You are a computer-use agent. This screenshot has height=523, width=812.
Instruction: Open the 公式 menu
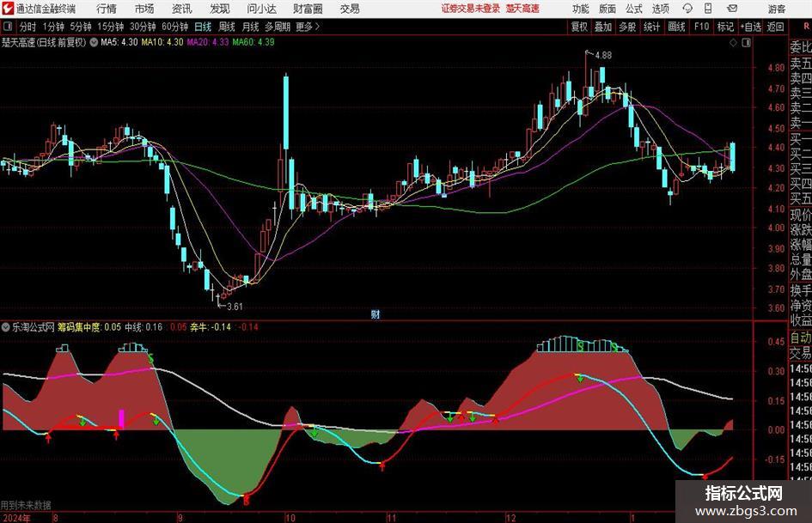[x=634, y=9]
